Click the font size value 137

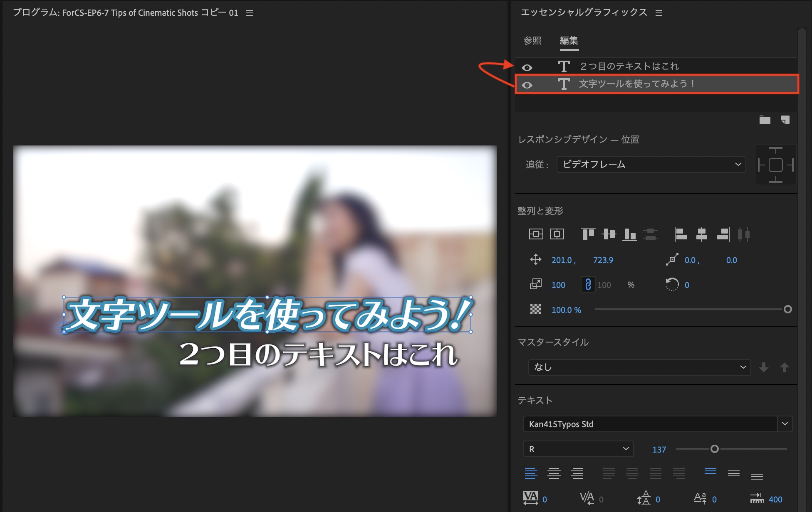click(659, 450)
